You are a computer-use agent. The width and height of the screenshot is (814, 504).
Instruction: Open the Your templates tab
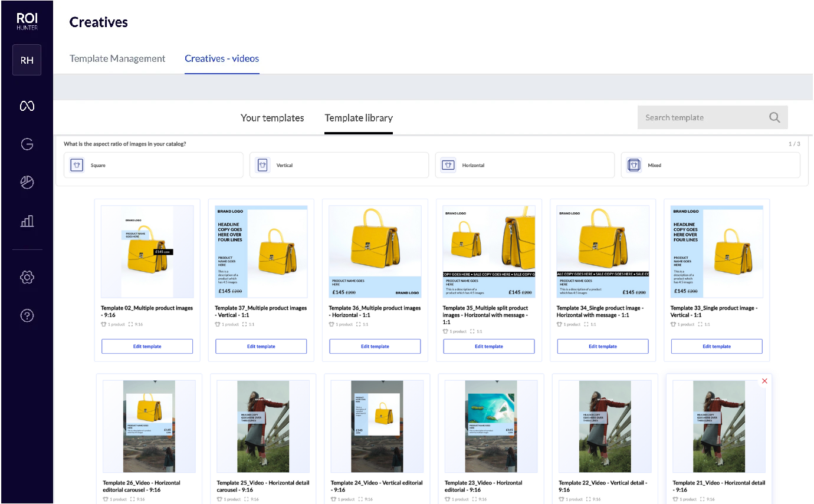[272, 118]
